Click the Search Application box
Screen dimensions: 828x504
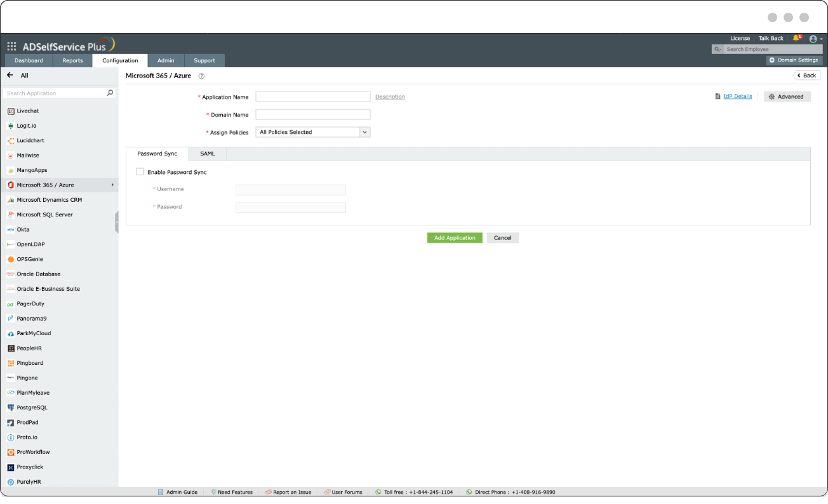(60, 93)
